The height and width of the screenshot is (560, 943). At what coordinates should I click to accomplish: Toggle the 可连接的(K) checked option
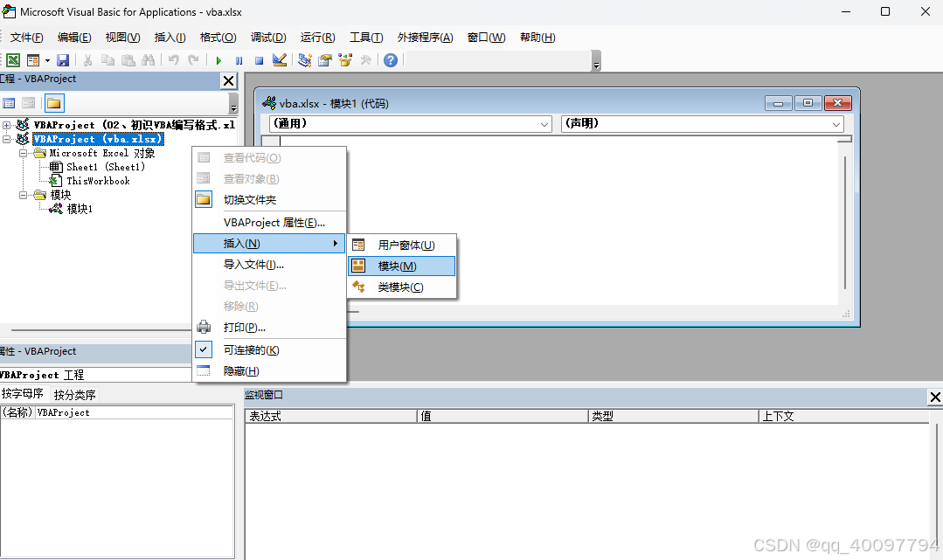click(x=269, y=350)
